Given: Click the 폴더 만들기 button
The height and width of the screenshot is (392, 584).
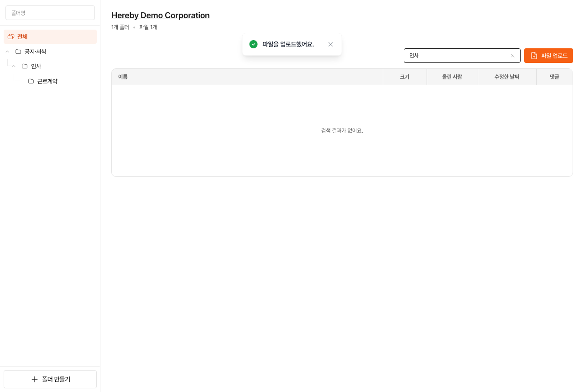Looking at the screenshot, I should point(50,379).
